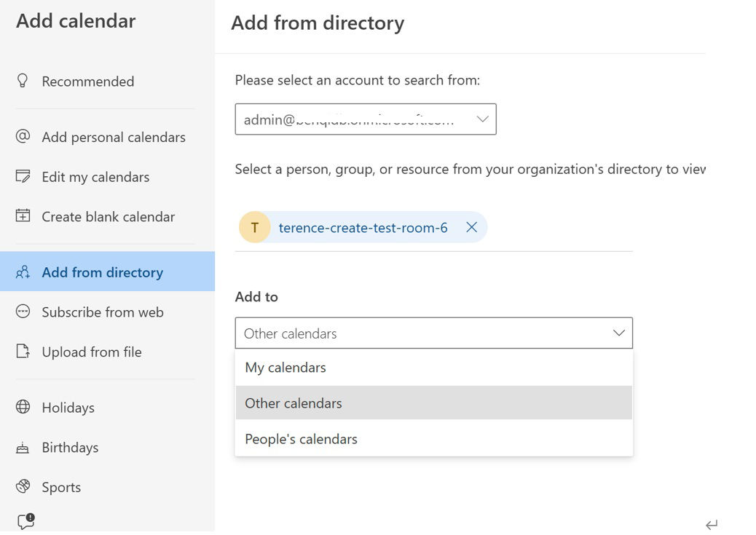
Task: Click the T avatar of selected room
Action: [254, 228]
